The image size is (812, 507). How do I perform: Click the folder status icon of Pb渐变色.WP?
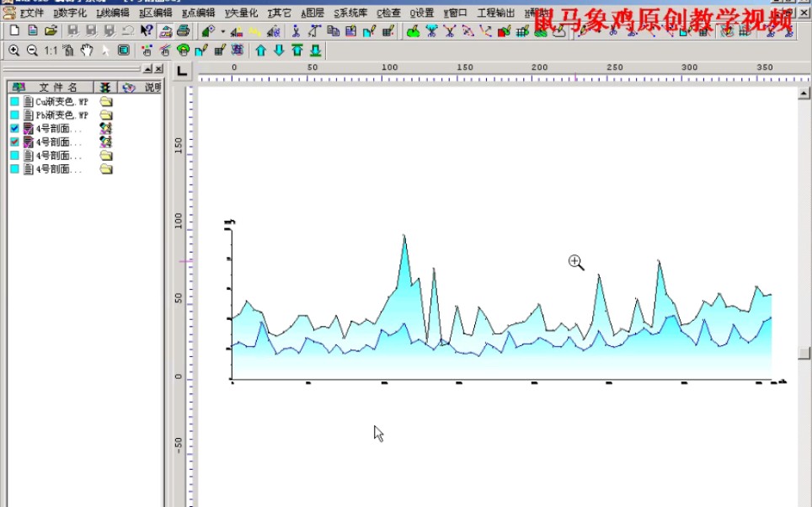tap(106, 115)
